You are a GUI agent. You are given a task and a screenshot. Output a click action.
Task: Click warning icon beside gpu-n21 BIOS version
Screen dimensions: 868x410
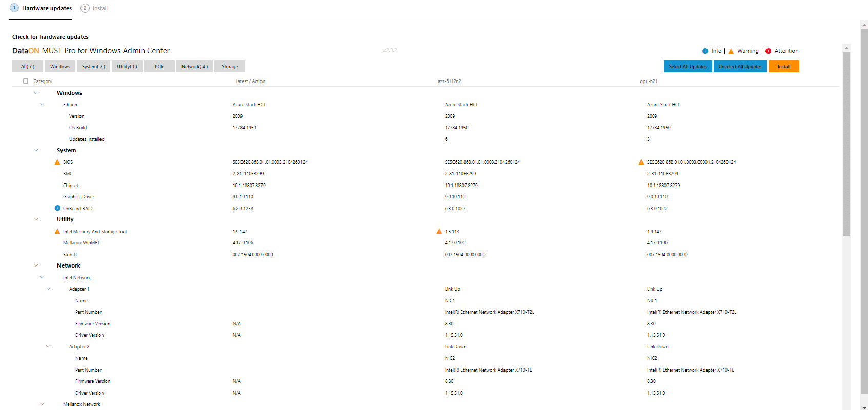(641, 162)
